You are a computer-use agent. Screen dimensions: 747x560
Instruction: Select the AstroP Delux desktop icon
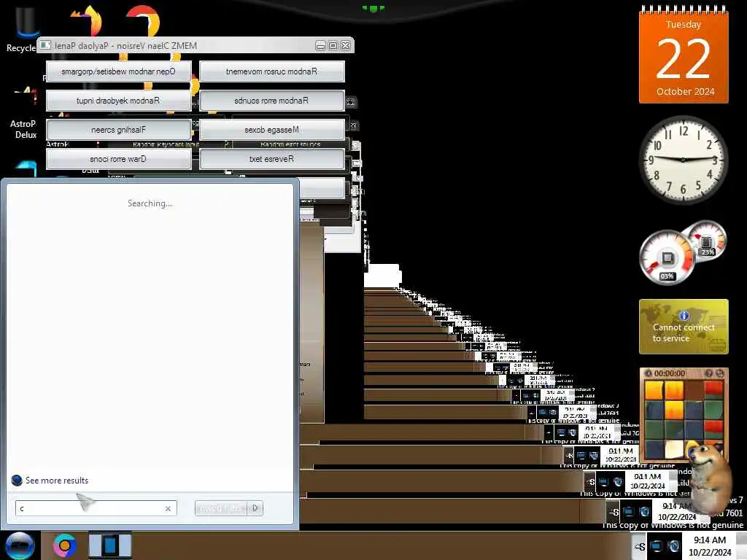23,114
